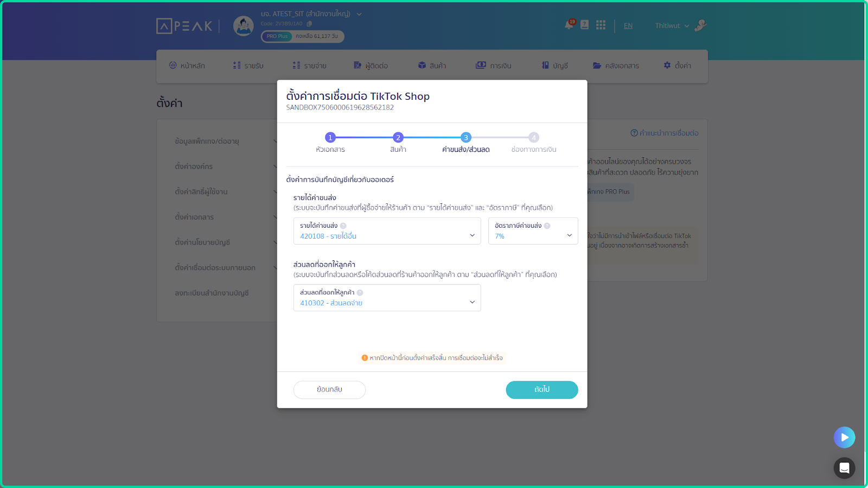Screen dimensions: 868x488
Task: Open the คลังเอกสาร menu
Action: tap(616, 66)
